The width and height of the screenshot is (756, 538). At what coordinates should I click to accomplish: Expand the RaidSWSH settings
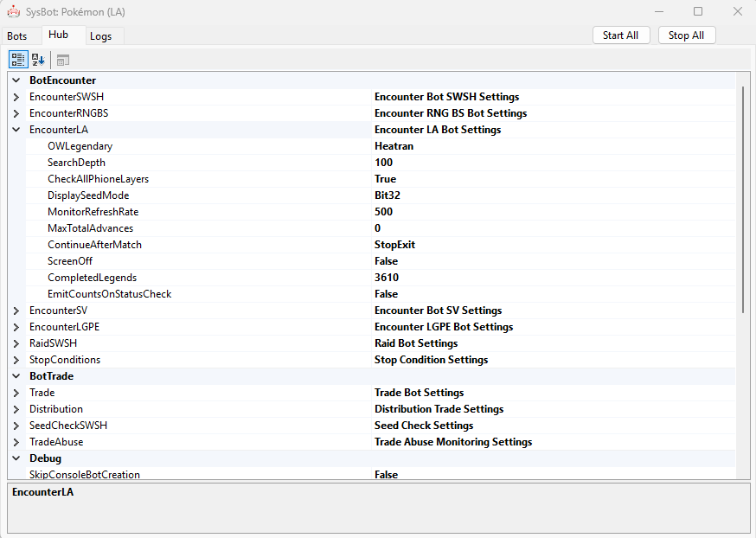pyautogui.click(x=16, y=343)
